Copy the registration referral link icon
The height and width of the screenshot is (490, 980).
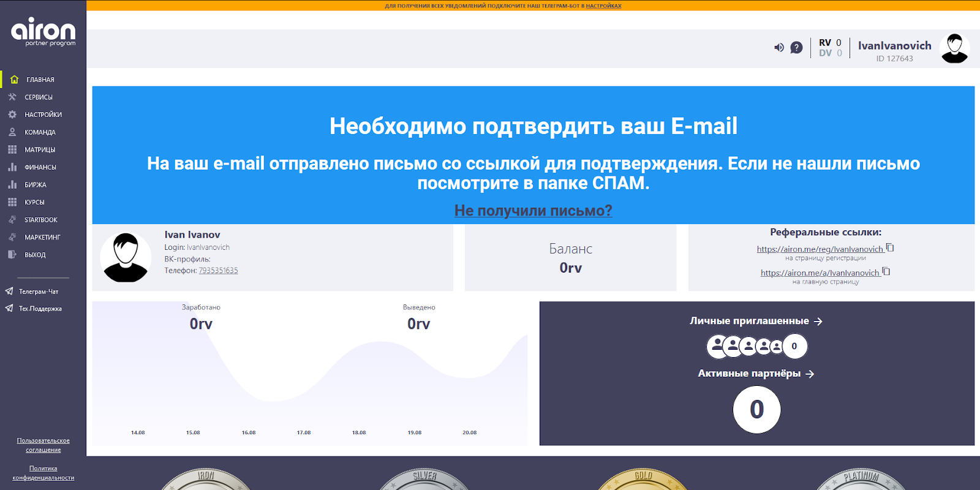tap(891, 248)
